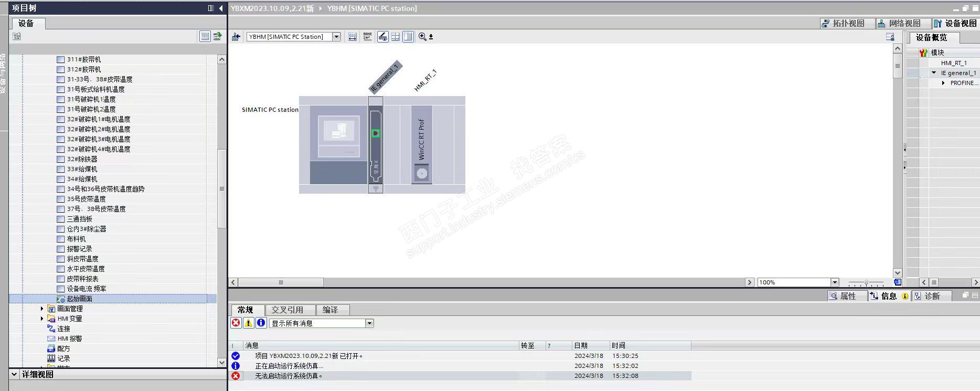This screenshot has height=391, width=980.
Task: Click the 32#除铁器 screen icon
Action: [x=60, y=159]
